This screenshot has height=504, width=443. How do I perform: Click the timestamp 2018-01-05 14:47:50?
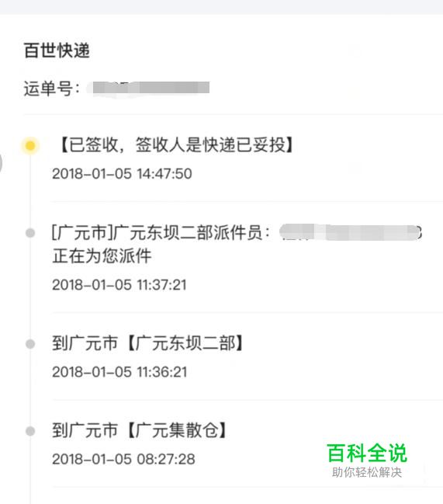tap(122, 174)
